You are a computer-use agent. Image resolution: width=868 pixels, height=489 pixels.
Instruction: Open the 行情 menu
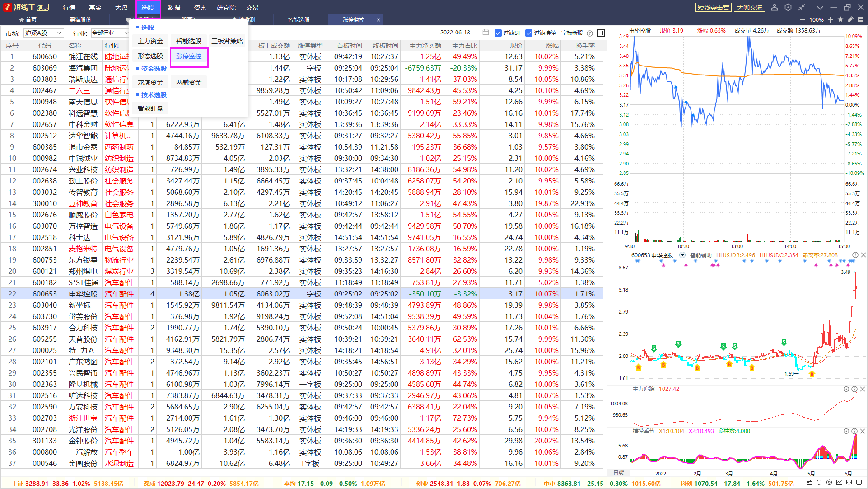69,8
